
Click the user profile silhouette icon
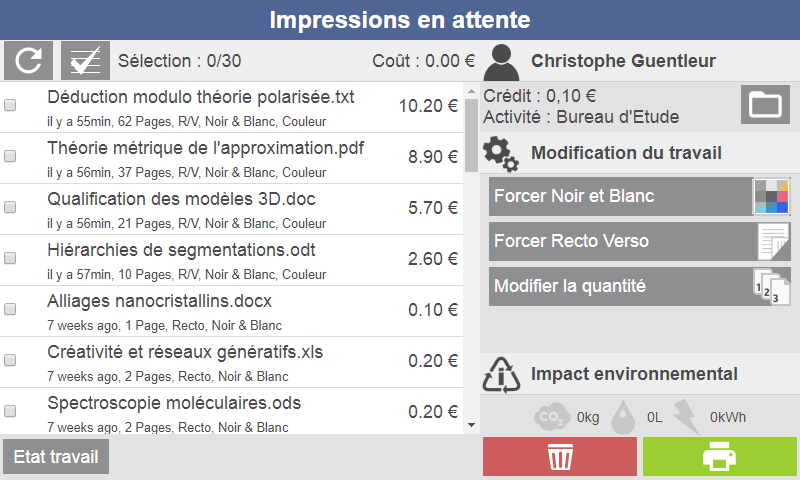point(502,62)
